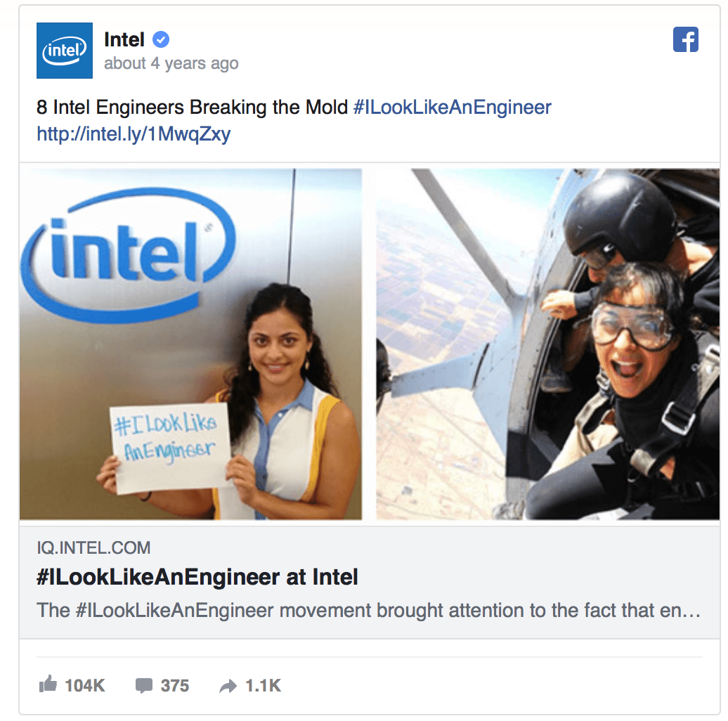Click the Facebook logo icon
The image size is (728, 721).
tap(685, 39)
